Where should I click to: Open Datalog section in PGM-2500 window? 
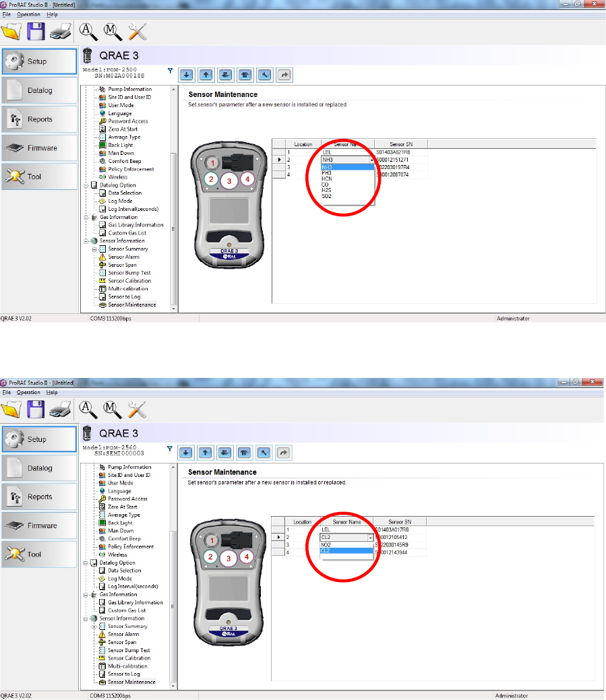(39, 90)
